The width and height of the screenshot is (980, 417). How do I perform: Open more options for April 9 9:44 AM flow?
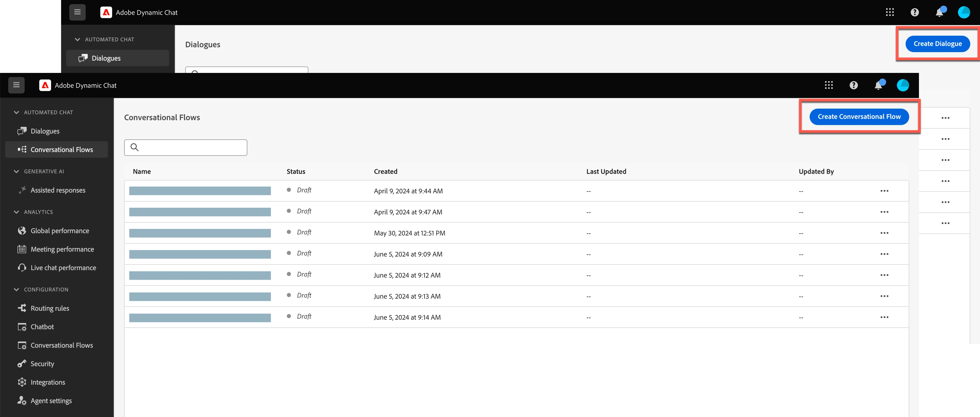coord(884,191)
